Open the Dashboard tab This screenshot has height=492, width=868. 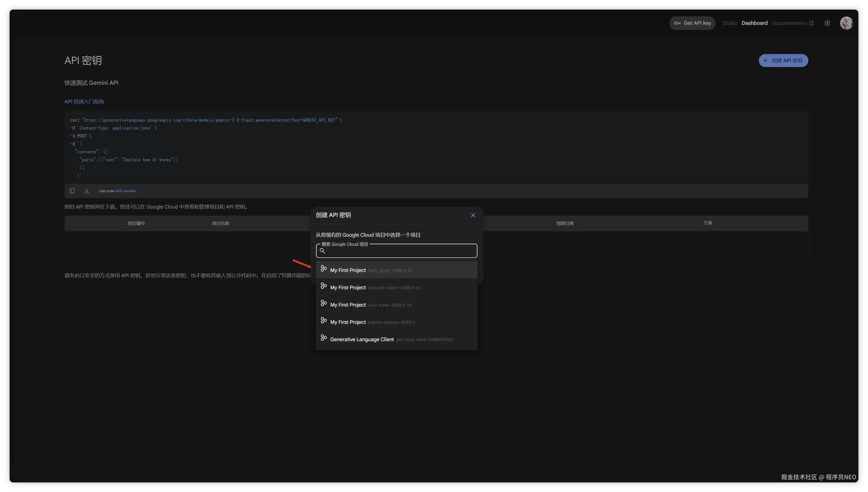pyautogui.click(x=754, y=23)
